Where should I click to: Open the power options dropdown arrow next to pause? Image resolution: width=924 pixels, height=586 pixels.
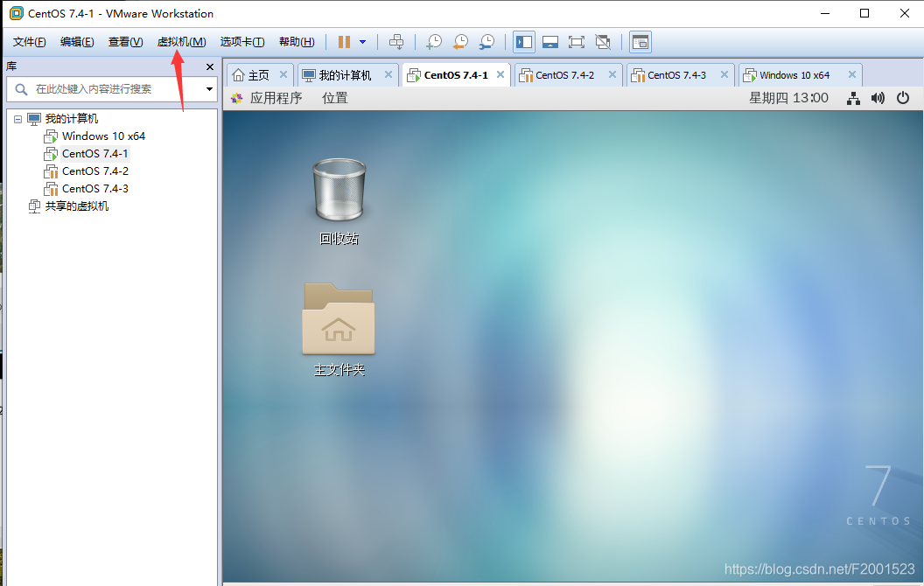coord(362,42)
